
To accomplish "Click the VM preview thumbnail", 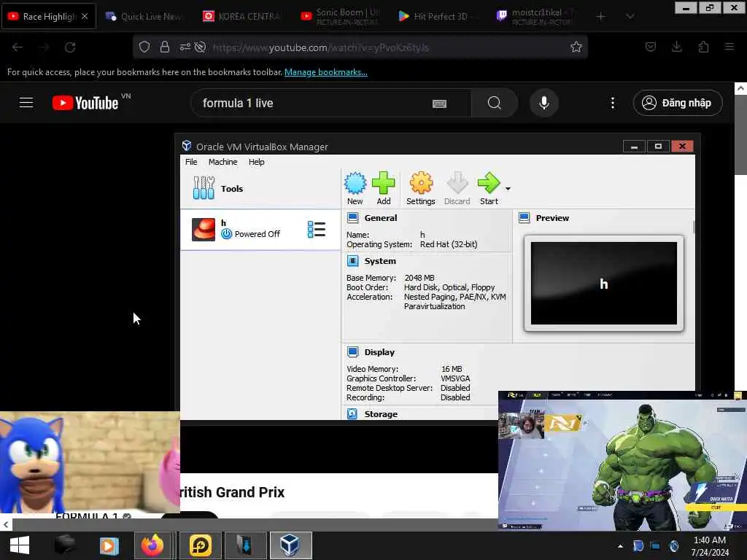I will point(603,284).
